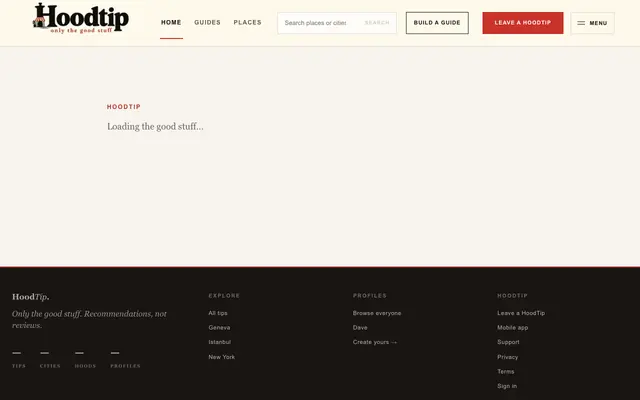Open the New York footer link

[222, 357]
